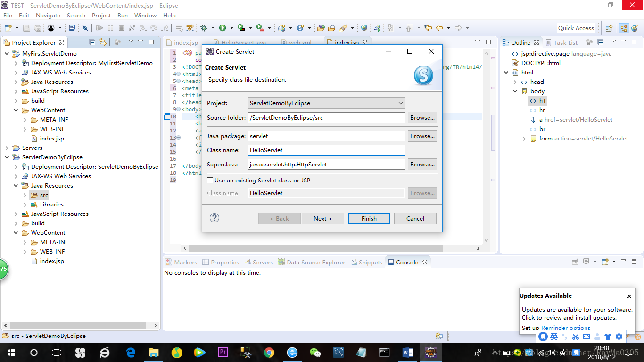The height and width of the screenshot is (362, 644).
Task: Switch to the Data Source Explorer tab
Action: pyautogui.click(x=312, y=262)
